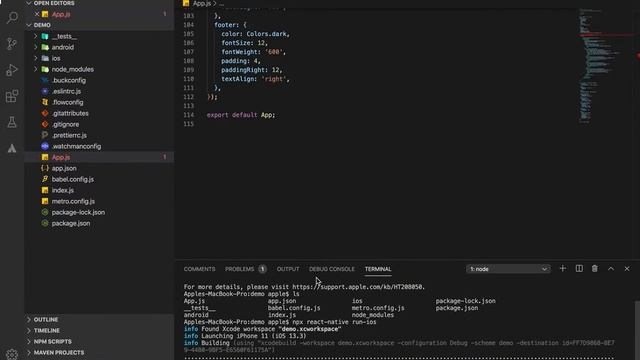Switch to the Terminal tab
This screenshot has height=360, width=640.
coord(378,269)
